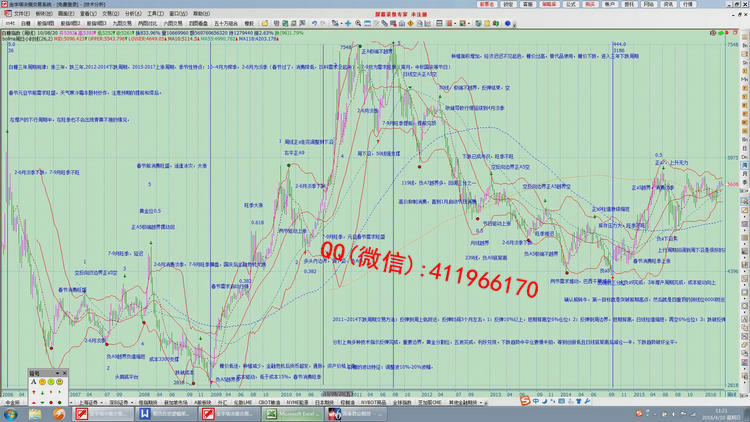Expand the 其他金融期货 tab dropdown arrow

[x=481, y=402]
